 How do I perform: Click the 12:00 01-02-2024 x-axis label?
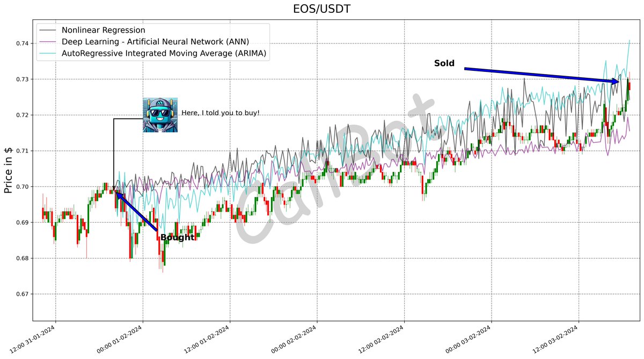(208, 339)
